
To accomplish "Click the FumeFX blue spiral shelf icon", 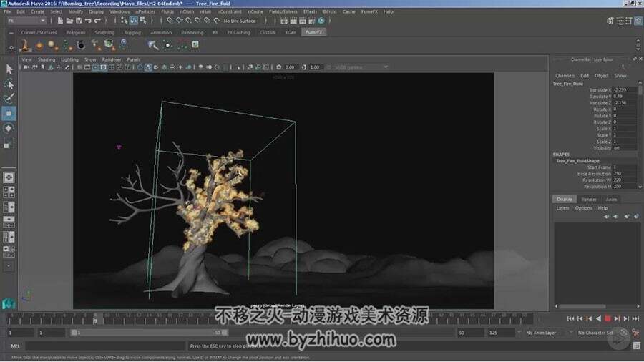I will [123, 44].
